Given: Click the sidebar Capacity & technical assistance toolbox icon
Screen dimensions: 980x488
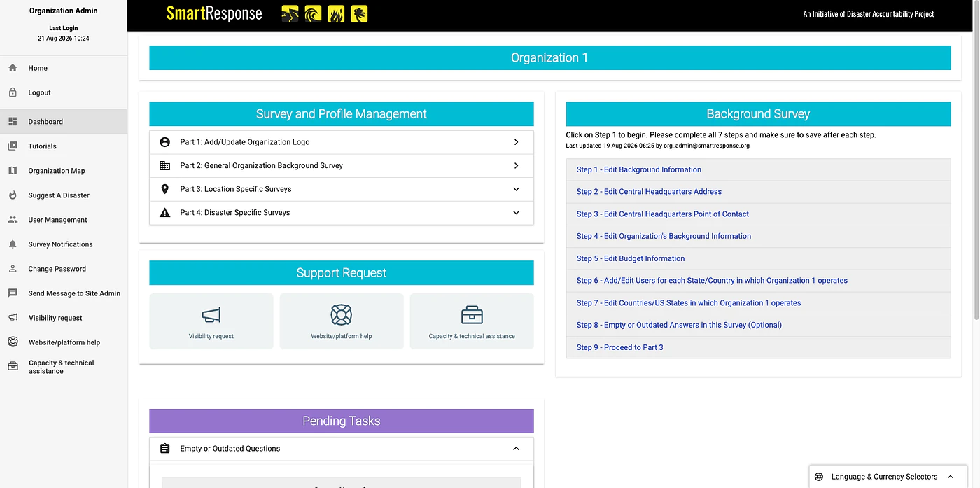Looking at the screenshot, I should click(x=13, y=366).
